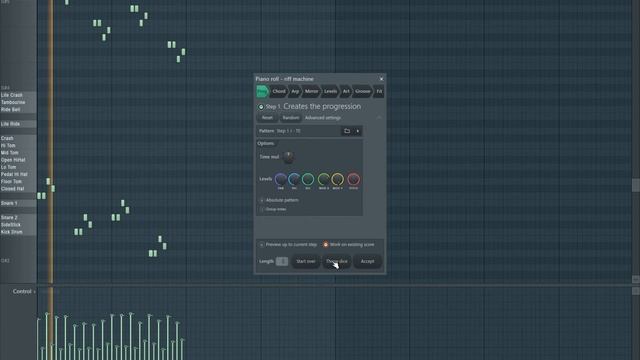This screenshot has height=360, width=640.
Task: Click the red Levels knob
Action: (353, 179)
